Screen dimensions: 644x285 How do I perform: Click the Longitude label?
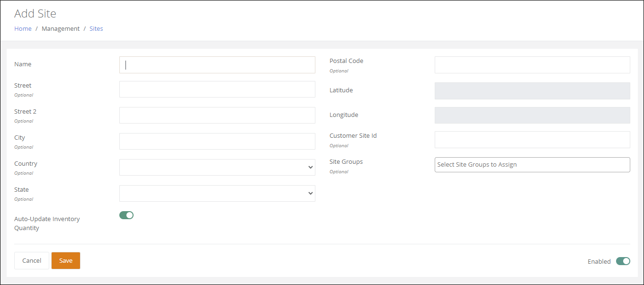(344, 115)
